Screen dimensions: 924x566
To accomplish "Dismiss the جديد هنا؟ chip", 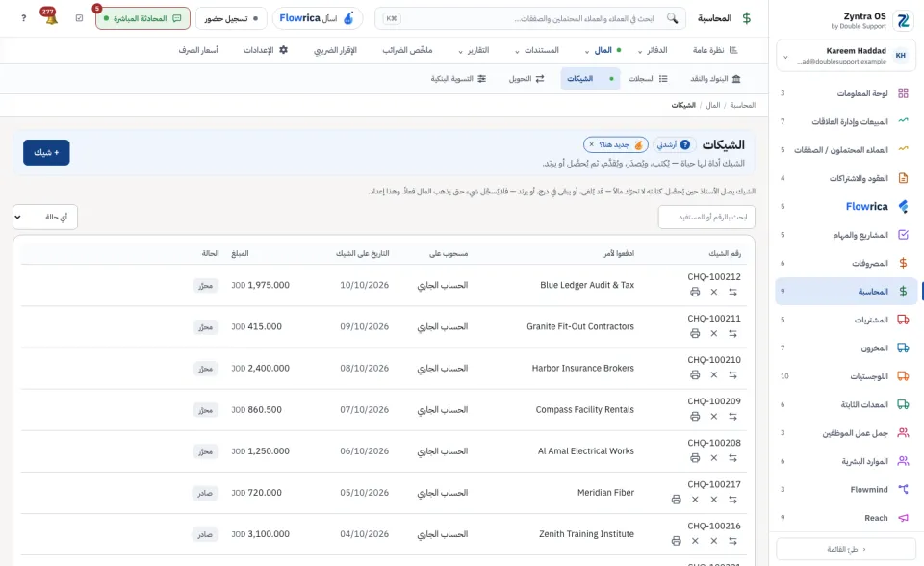I will (592, 144).
